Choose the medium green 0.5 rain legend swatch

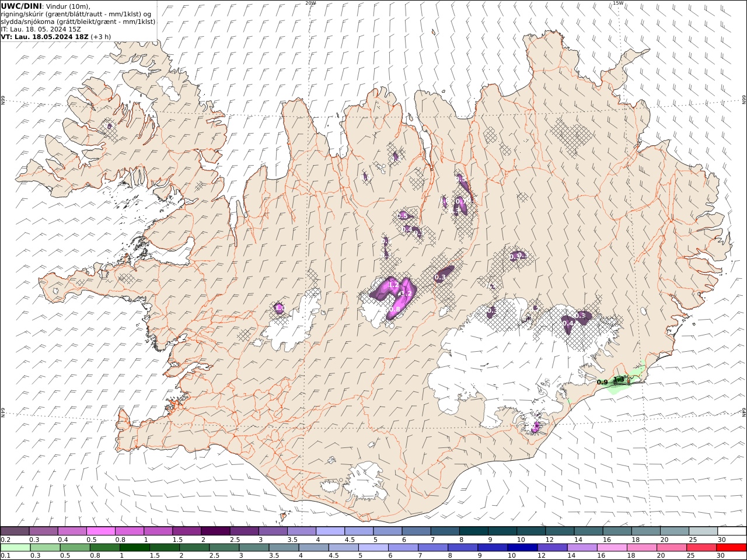(75, 547)
